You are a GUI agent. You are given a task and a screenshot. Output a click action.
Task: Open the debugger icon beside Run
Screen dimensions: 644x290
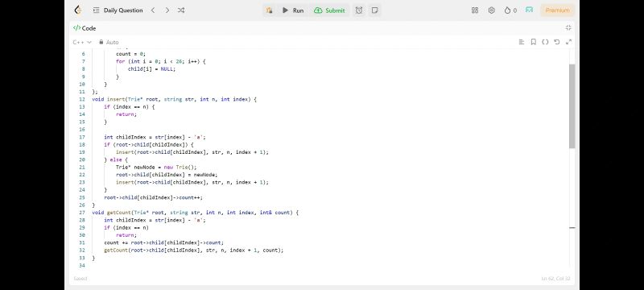[x=269, y=10]
